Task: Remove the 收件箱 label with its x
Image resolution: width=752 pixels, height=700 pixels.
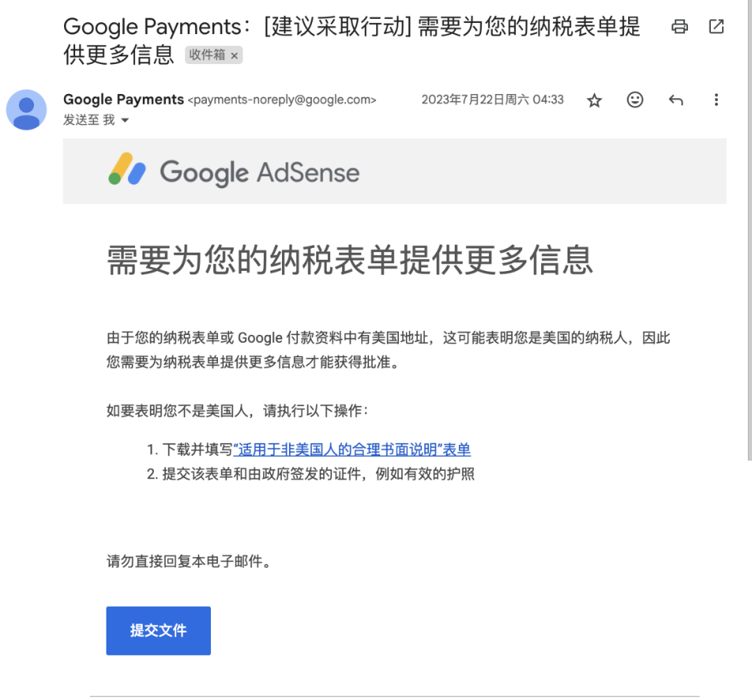Action: [234, 56]
